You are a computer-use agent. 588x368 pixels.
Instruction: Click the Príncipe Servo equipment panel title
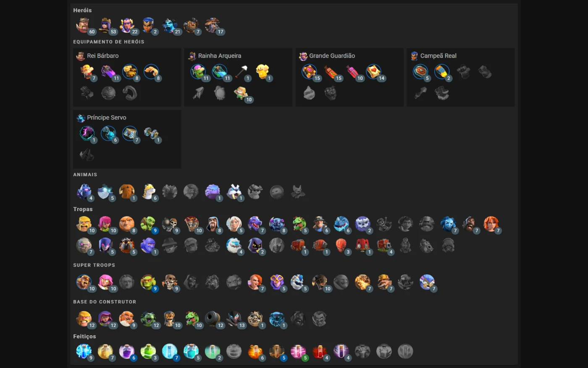[107, 118]
